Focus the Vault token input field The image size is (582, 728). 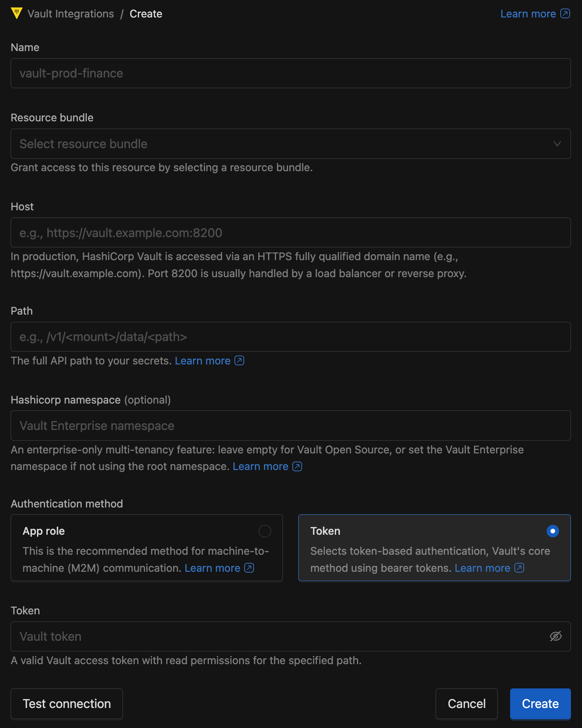point(291,636)
